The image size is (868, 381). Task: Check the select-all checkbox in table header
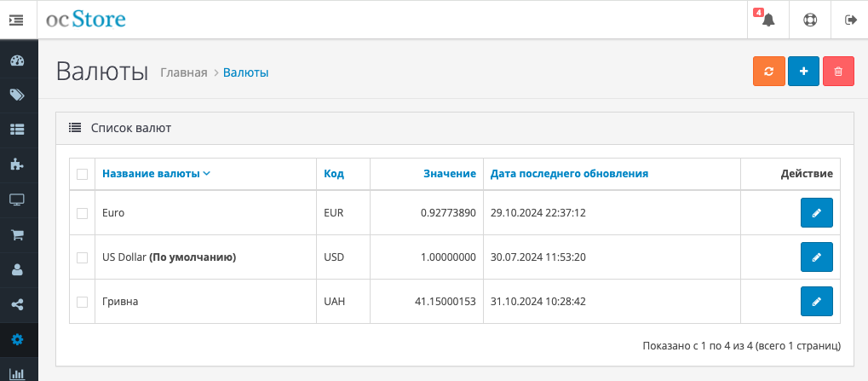tap(82, 175)
